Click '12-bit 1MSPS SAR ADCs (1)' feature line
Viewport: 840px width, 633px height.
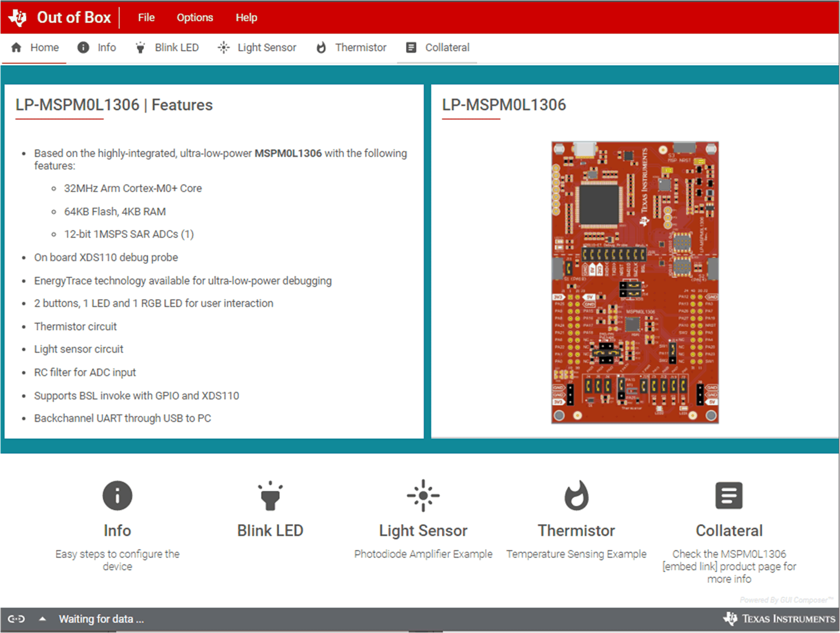point(129,234)
